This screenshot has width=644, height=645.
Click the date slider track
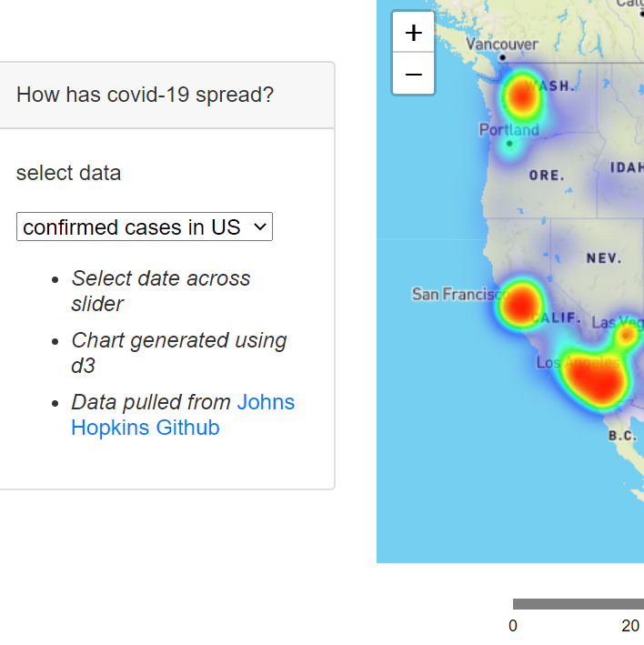(x=579, y=604)
